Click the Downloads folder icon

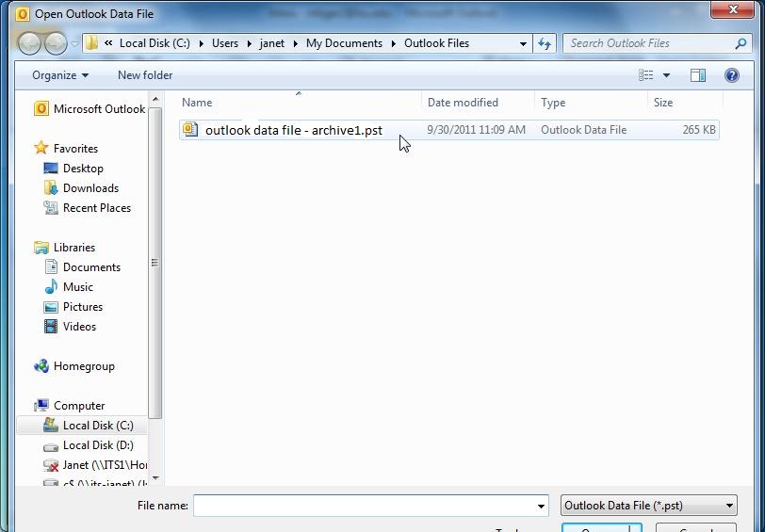(51, 187)
